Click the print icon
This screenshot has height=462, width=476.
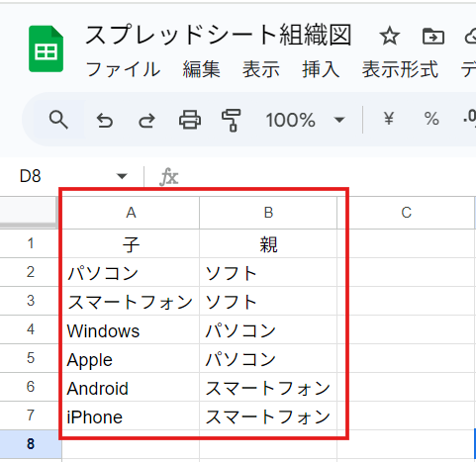pos(190,120)
